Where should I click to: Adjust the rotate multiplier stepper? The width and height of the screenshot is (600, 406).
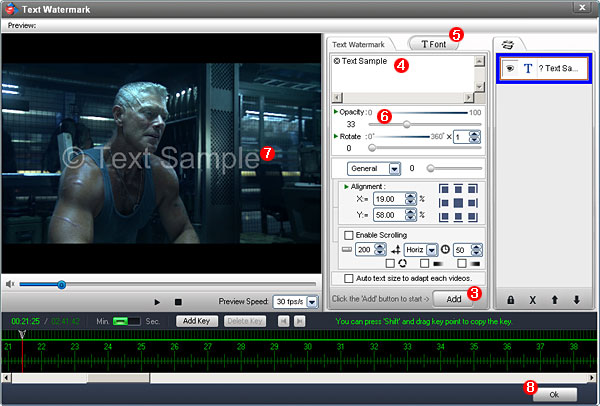coord(474,137)
